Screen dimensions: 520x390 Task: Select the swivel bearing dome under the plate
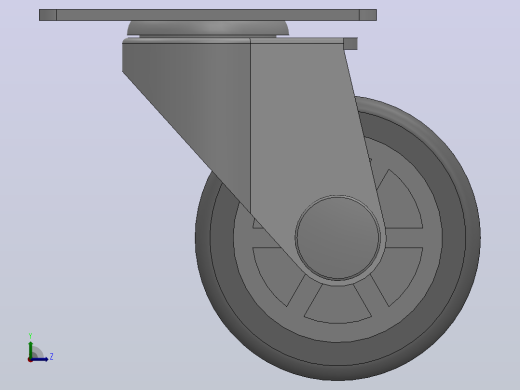point(208,28)
